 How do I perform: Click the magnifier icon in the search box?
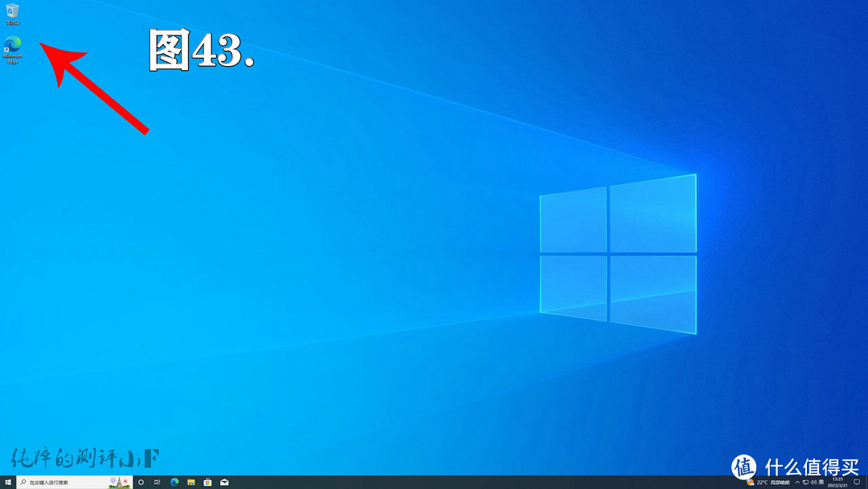tap(23, 483)
